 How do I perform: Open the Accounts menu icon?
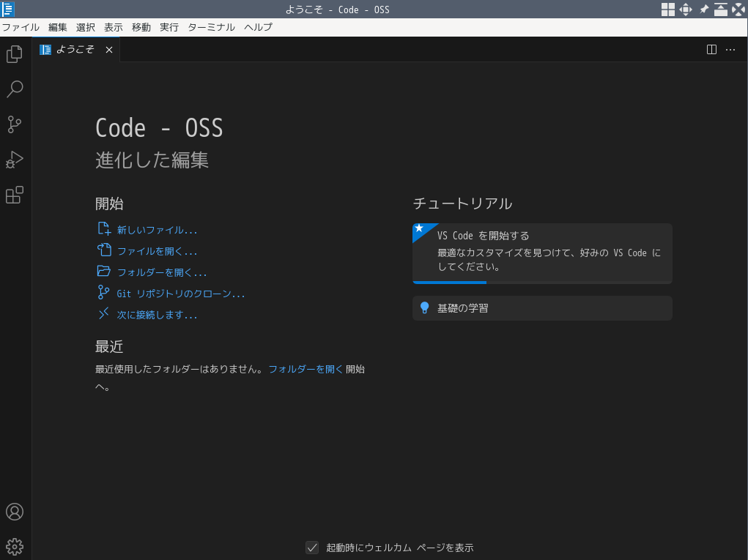[15, 512]
